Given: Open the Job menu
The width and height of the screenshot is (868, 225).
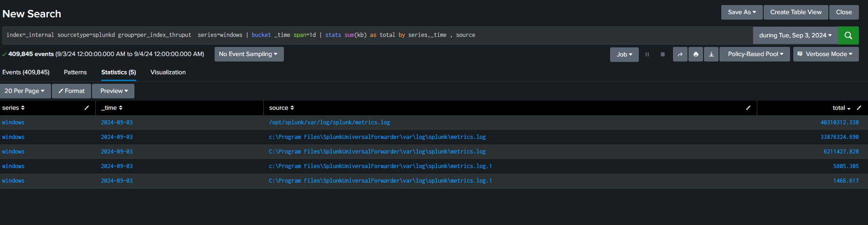Looking at the screenshot, I should pos(624,54).
